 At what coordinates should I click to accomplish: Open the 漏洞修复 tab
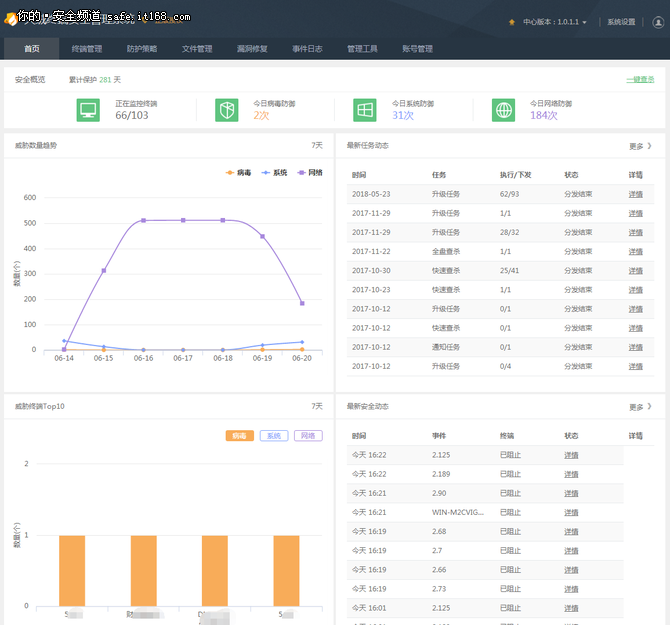pyautogui.click(x=252, y=49)
